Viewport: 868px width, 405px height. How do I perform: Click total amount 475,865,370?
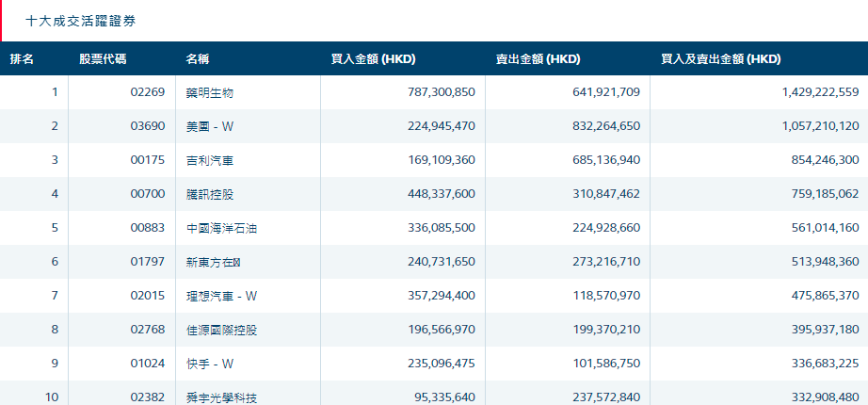click(x=825, y=296)
